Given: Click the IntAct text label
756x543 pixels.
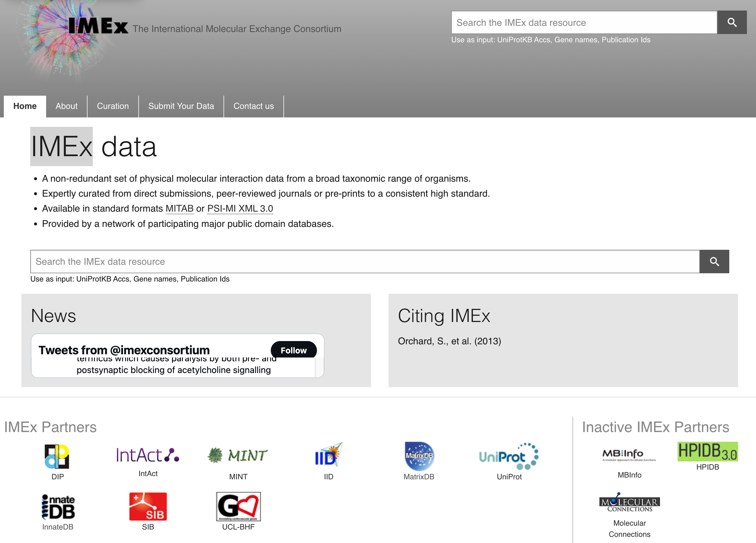Looking at the screenshot, I should coord(148,473).
